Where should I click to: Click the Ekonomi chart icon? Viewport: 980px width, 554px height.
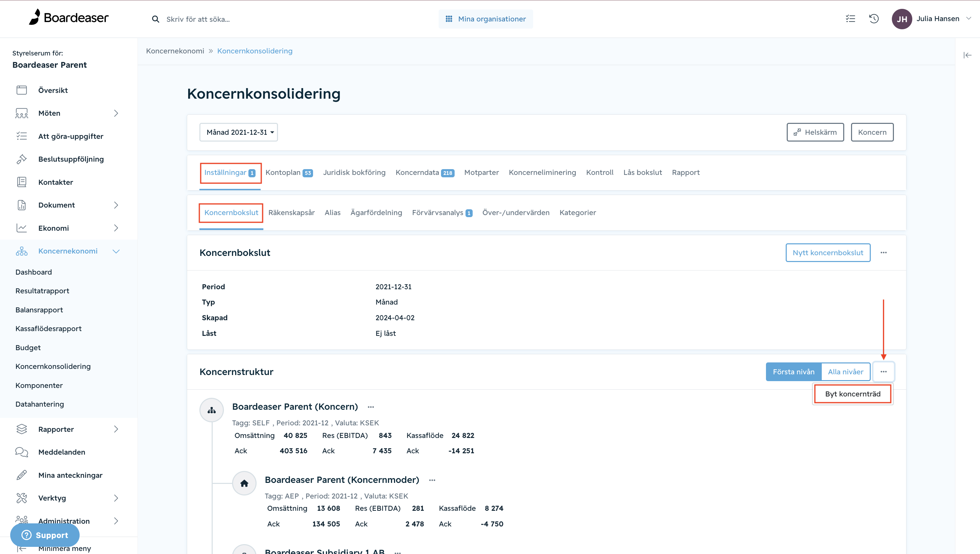coord(22,228)
